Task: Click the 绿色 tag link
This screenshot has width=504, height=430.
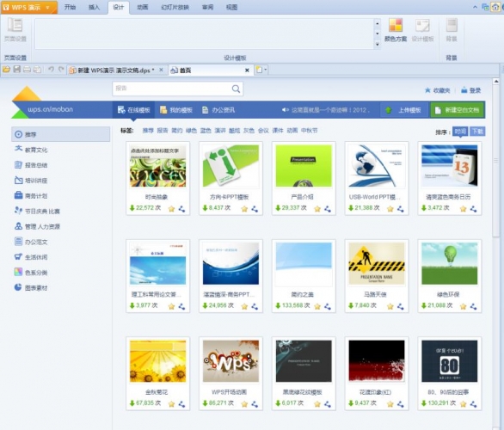Action: 191,131
